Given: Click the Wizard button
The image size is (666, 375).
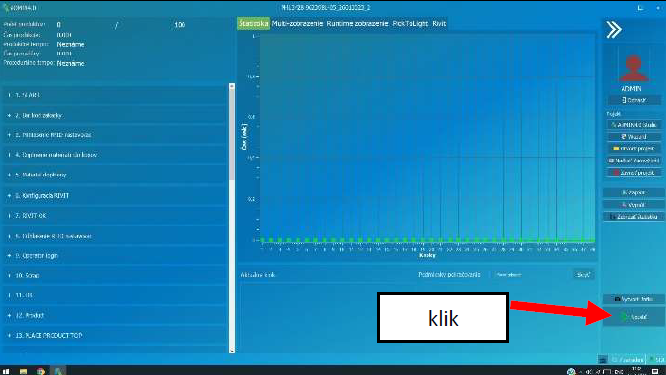Looking at the screenshot, I should [634, 137].
